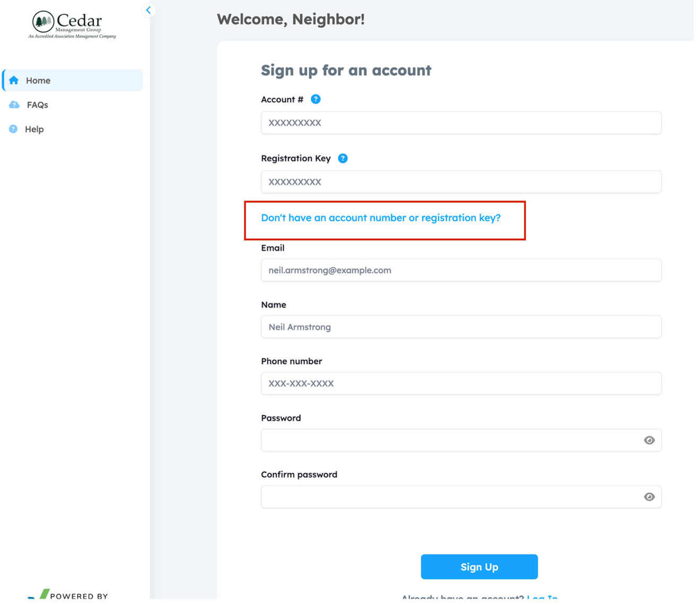
Task: Click the Log In link
Action: pyautogui.click(x=543, y=598)
